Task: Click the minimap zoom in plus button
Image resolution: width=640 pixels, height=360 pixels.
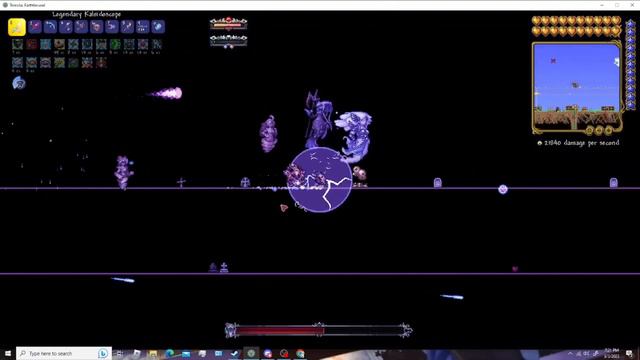Action: point(609,131)
